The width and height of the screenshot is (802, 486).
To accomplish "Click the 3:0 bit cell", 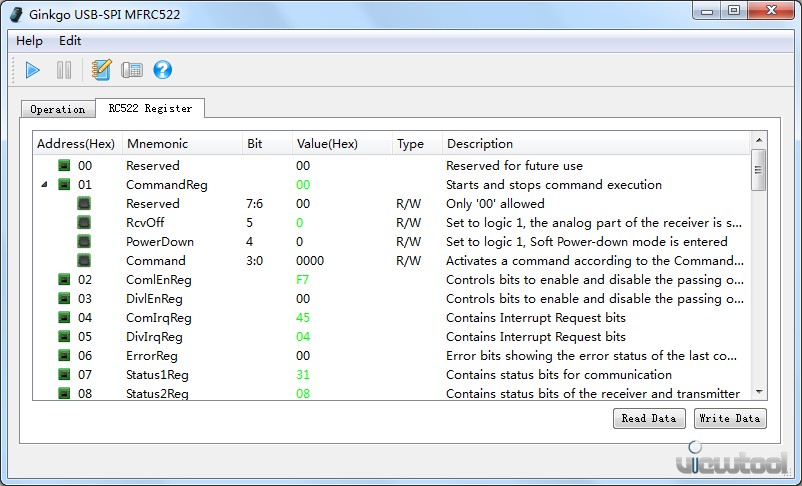I will click(x=254, y=260).
